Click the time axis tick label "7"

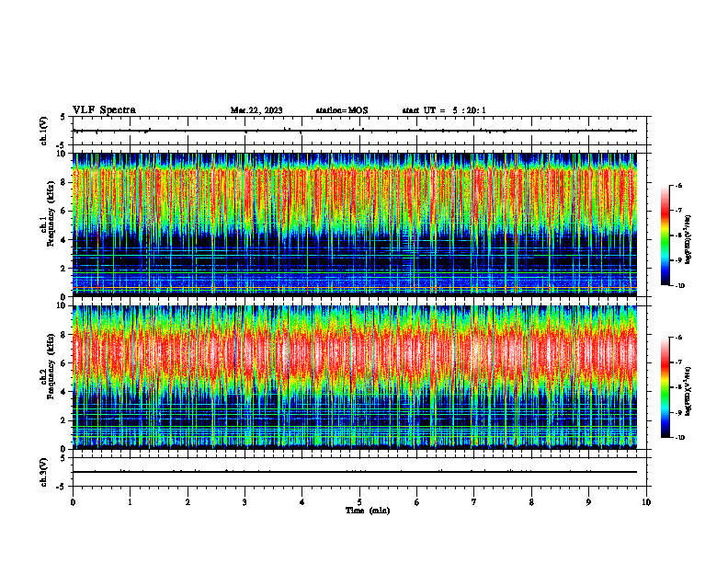474,502
